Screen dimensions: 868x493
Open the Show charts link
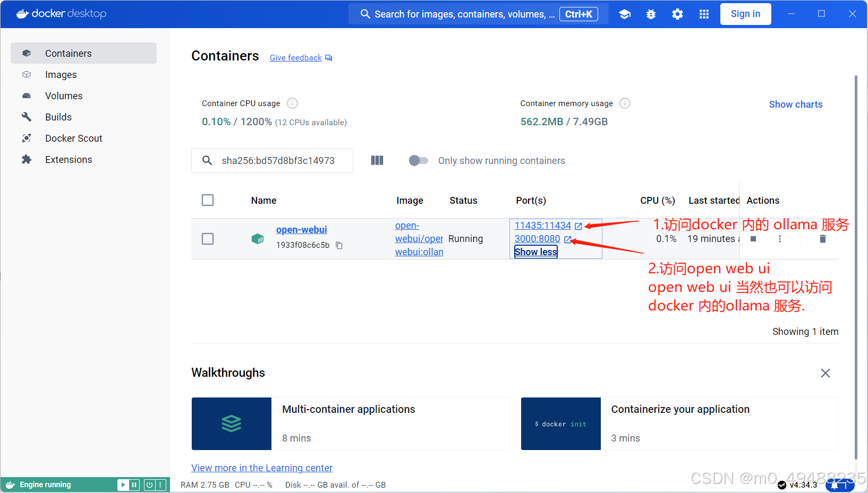pyautogui.click(x=795, y=104)
